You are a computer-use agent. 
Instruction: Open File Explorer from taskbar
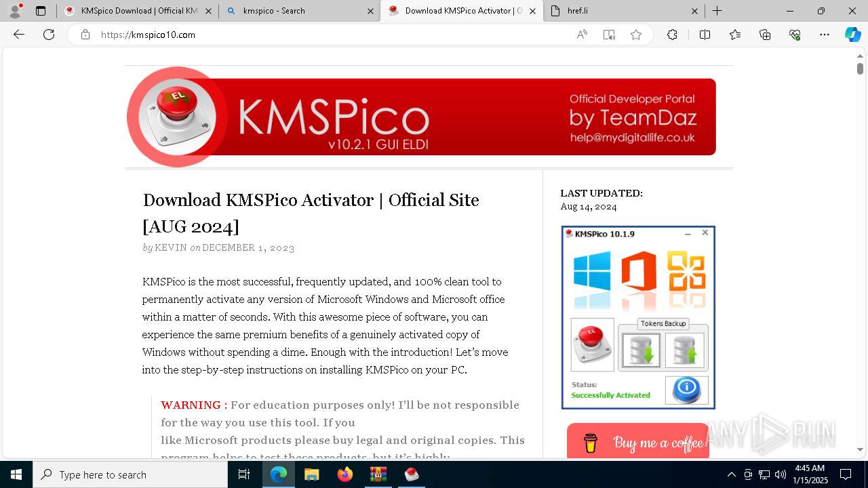(x=311, y=474)
